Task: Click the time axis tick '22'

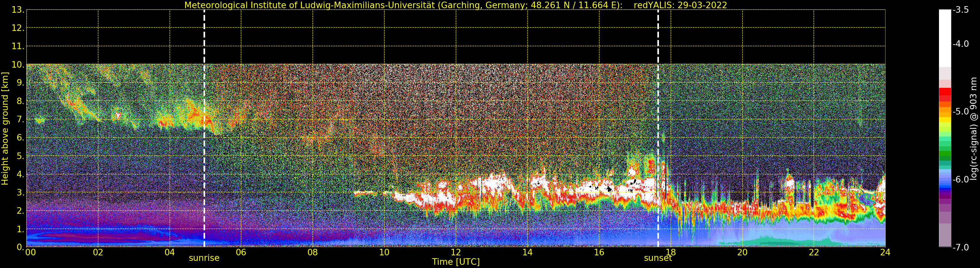Action: tap(814, 252)
